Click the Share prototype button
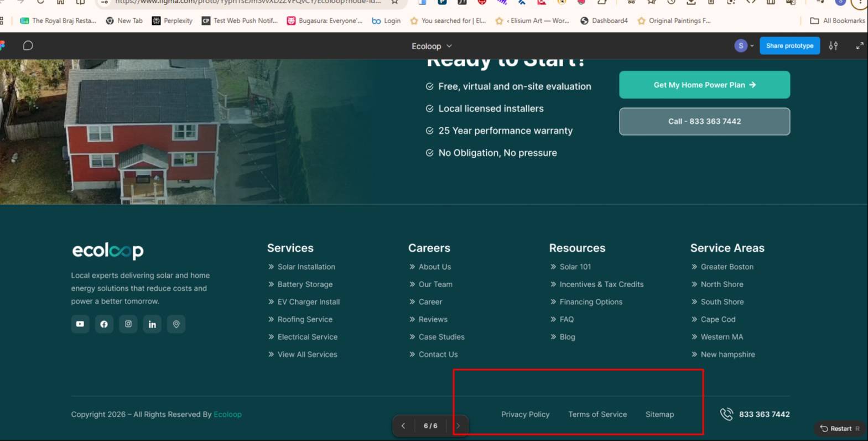The image size is (868, 441). click(x=789, y=46)
